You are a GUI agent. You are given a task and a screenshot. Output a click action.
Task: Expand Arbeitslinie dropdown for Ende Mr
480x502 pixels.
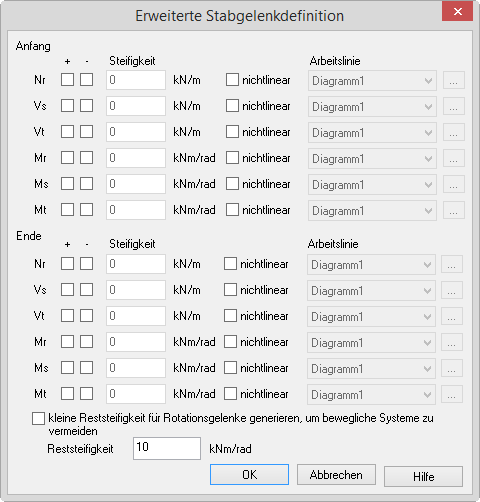tap(371, 342)
